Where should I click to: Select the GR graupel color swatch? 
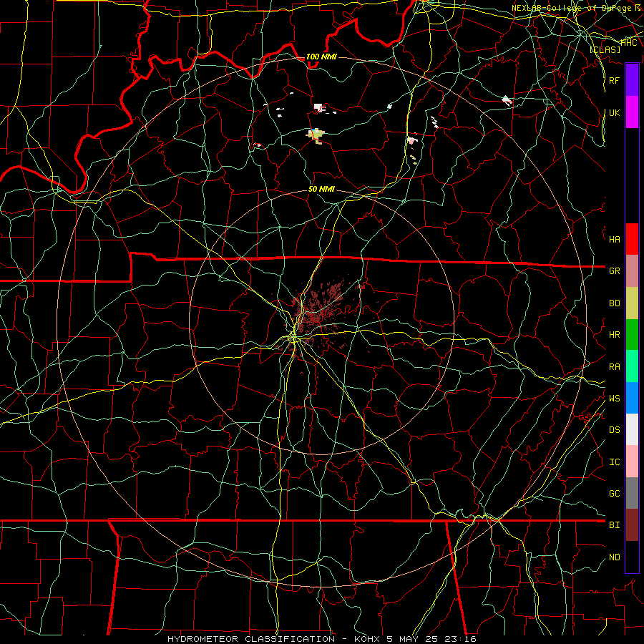coord(632,271)
